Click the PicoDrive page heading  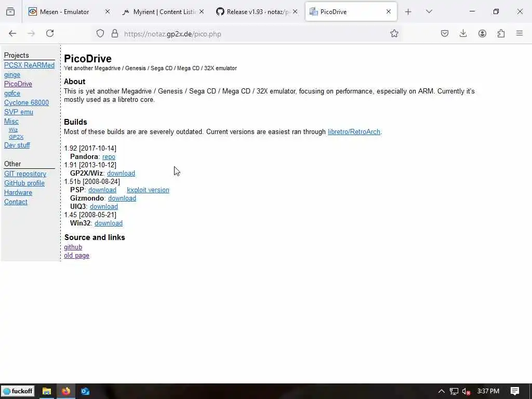[87, 58]
